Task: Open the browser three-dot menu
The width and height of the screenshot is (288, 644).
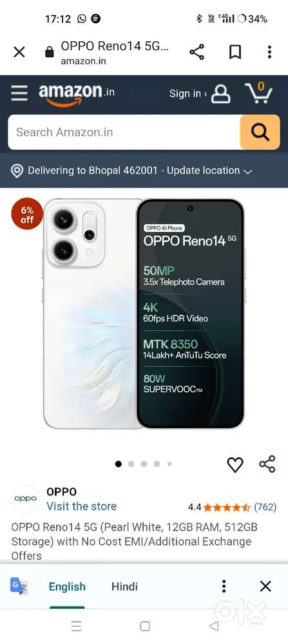Action: (269, 52)
